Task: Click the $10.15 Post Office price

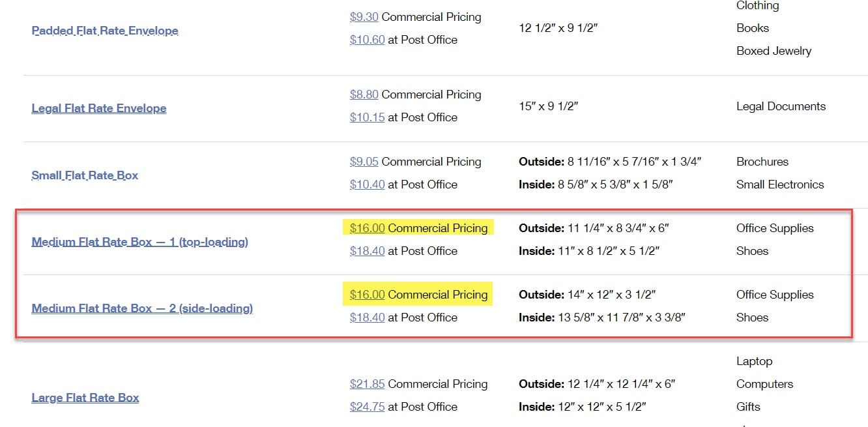Action: (367, 117)
